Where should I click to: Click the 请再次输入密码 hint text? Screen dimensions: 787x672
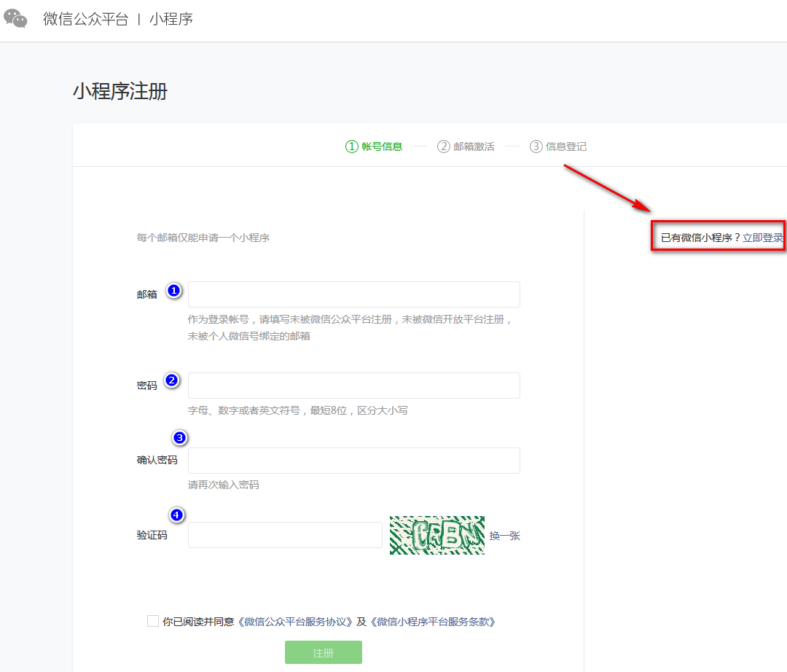(x=224, y=485)
